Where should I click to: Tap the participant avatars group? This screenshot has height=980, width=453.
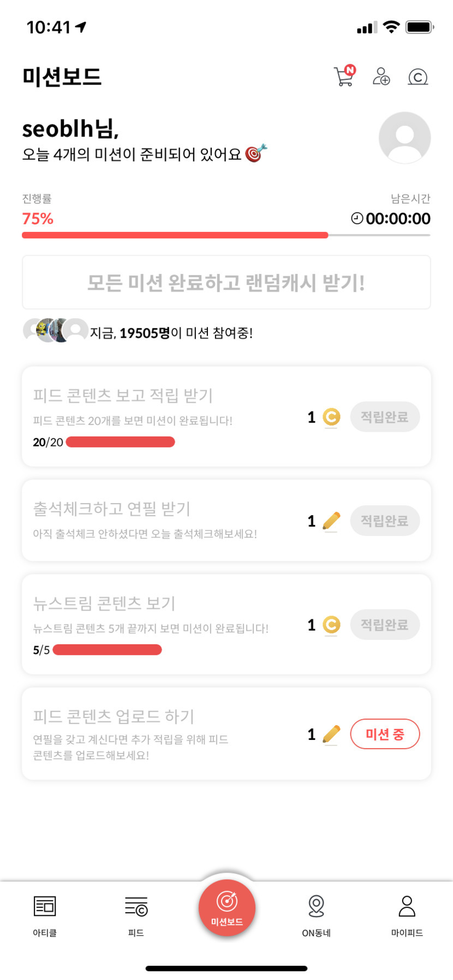point(55,330)
